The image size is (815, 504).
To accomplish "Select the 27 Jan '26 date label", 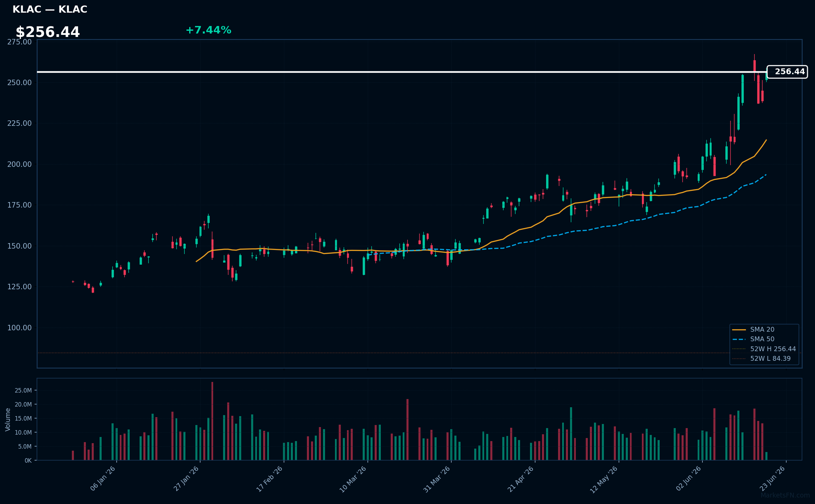I will point(186,479).
